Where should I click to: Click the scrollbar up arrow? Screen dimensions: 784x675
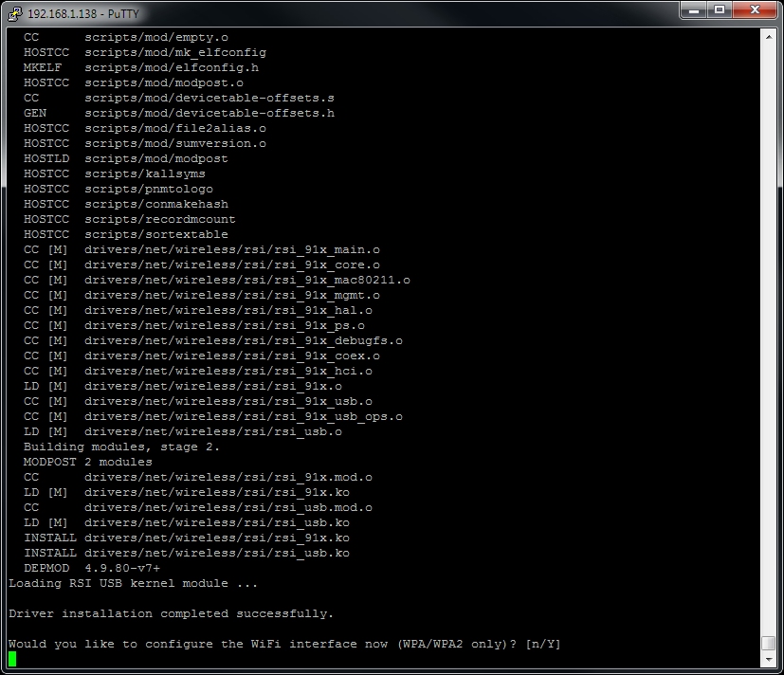click(769, 37)
